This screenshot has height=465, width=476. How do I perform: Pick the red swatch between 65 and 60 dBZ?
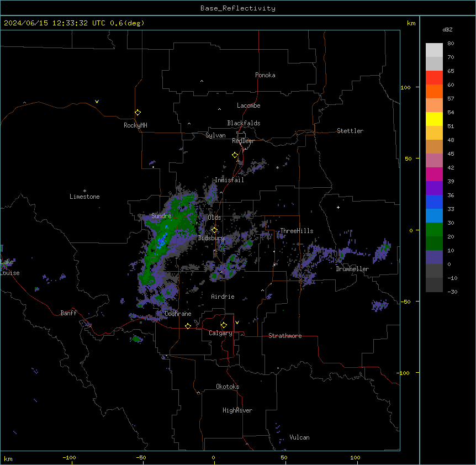click(x=434, y=78)
